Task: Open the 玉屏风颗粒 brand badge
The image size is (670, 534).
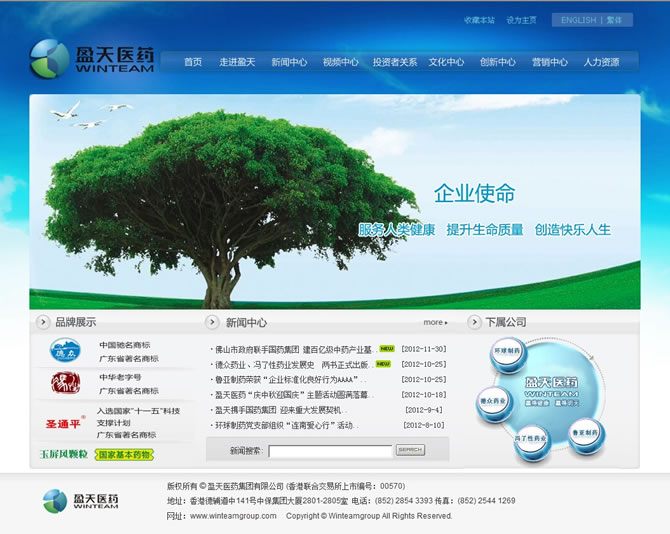Action: 63,455
